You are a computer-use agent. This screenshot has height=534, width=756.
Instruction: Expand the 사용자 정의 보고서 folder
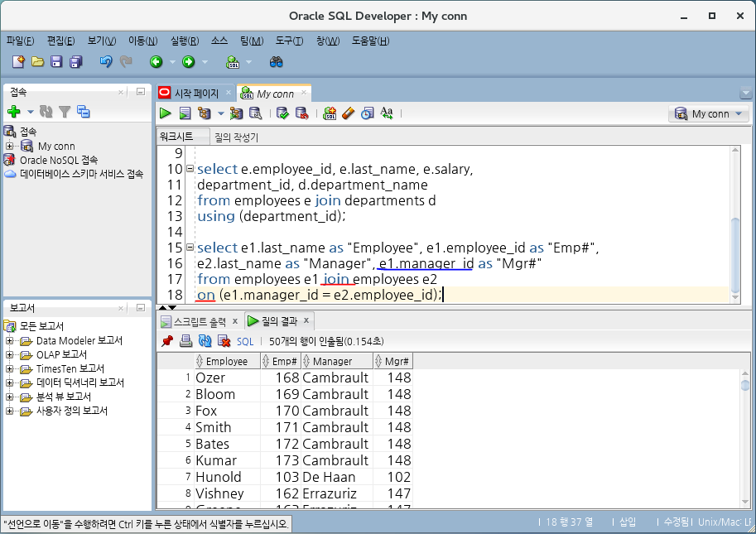pyautogui.click(x=9, y=411)
